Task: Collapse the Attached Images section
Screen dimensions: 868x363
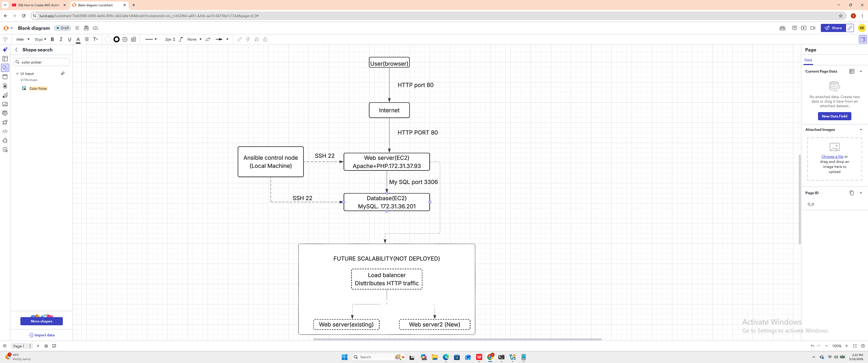Action: pyautogui.click(x=861, y=130)
